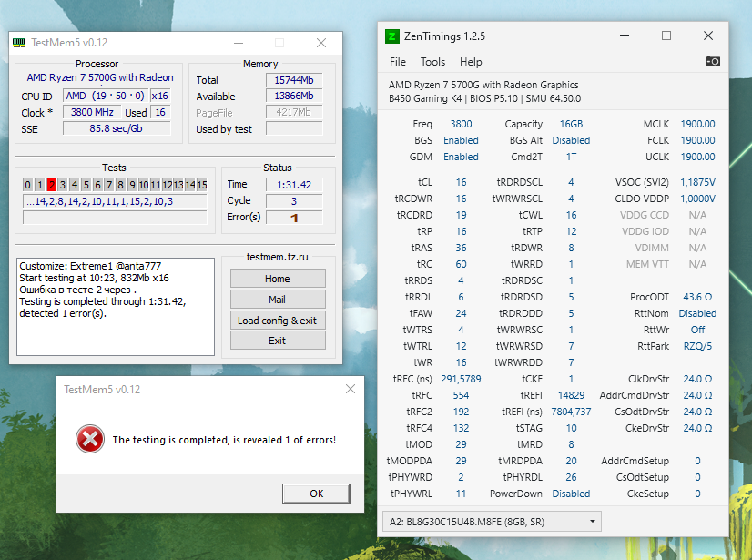Click the FCLK 1900.00 value

pos(697,140)
